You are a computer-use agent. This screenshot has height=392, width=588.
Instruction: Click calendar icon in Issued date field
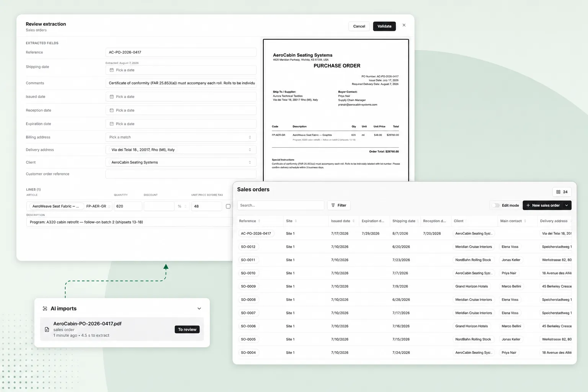(112, 97)
